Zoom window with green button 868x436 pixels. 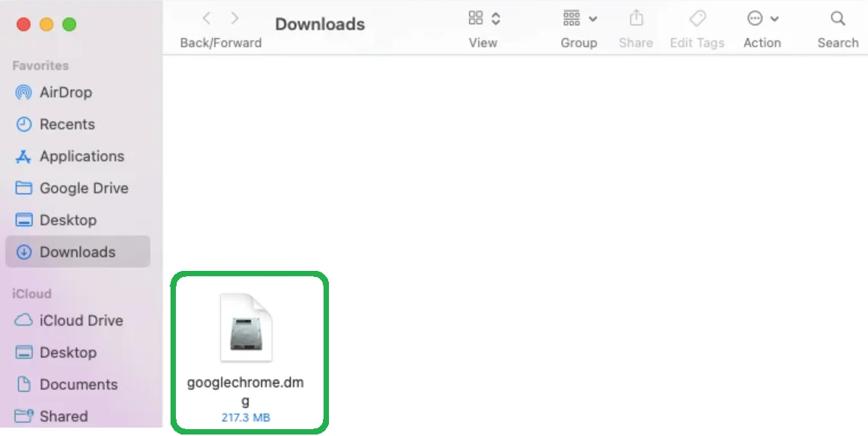[69, 24]
